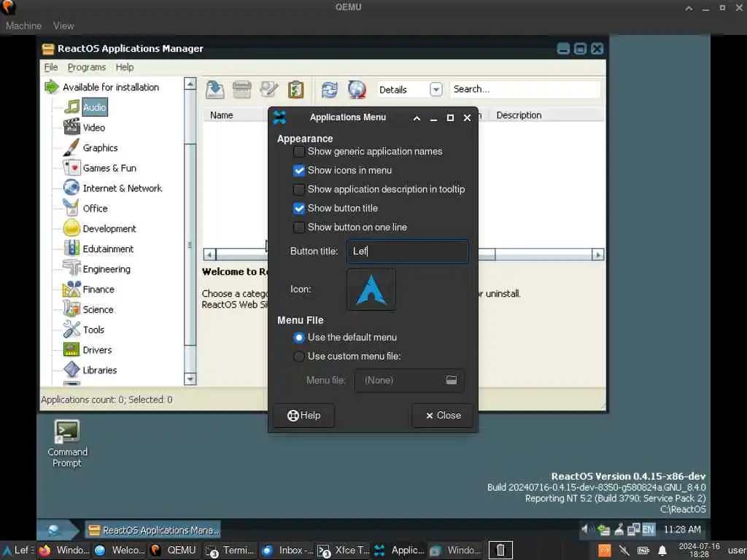Screen dimensions: 747x560
Task: Switch to Xfce Terminal in the host taskbar
Action: pyautogui.click(x=344, y=551)
